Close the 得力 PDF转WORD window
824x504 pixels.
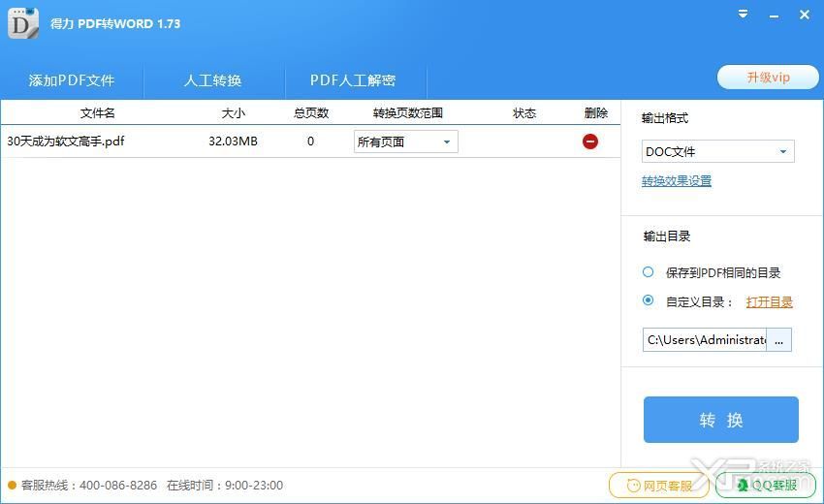point(804,15)
